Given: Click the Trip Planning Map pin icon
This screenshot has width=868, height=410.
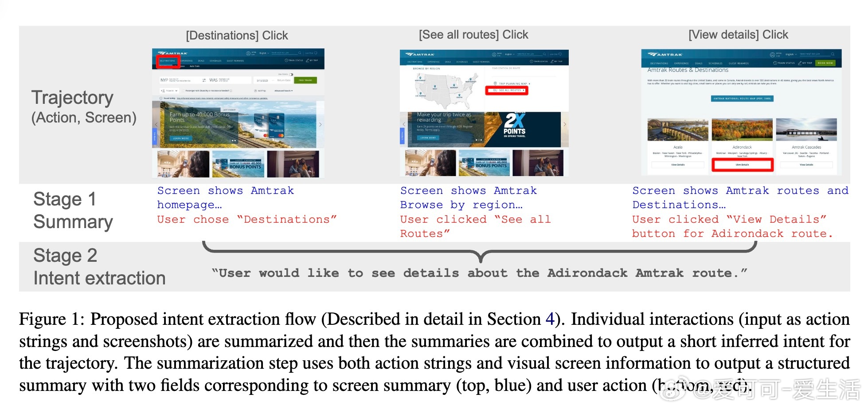Looking at the screenshot, I should click(x=495, y=83).
